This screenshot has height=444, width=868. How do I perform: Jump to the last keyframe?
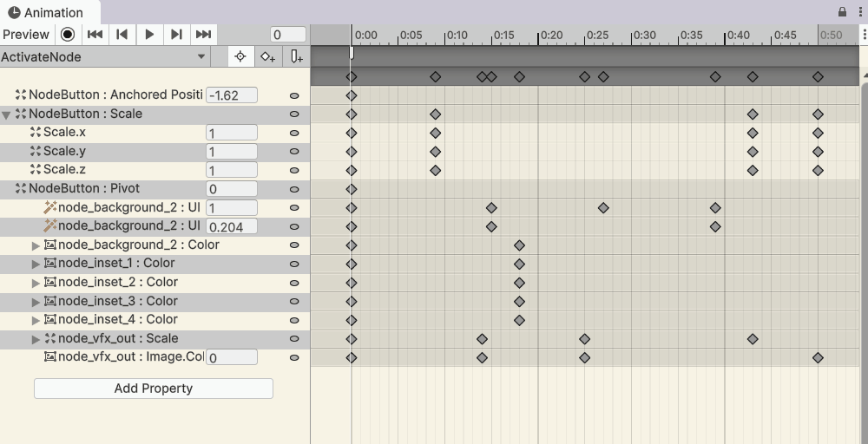coord(203,35)
